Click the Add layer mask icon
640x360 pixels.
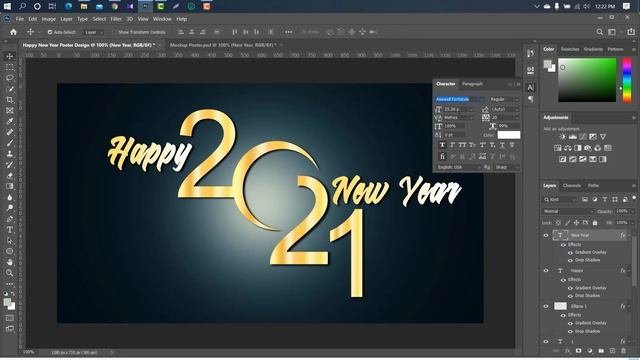coord(578,351)
